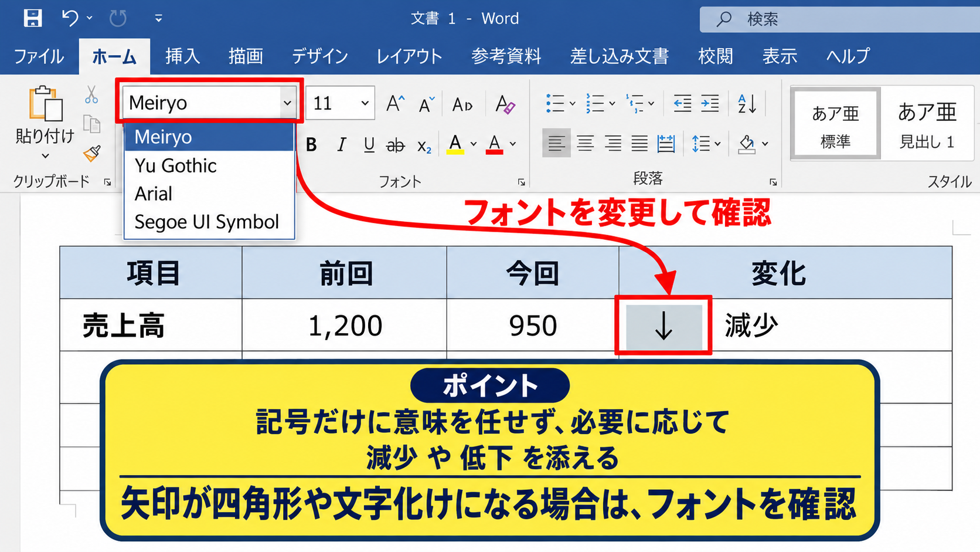Screen dimensions: 980x552
Task: Undo the last action
Action: click(x=70, y=18)
